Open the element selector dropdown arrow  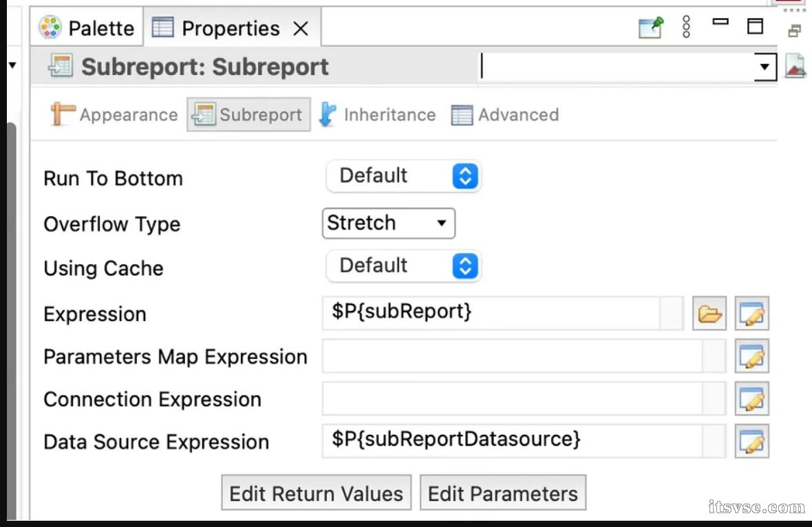click(764, 67)
